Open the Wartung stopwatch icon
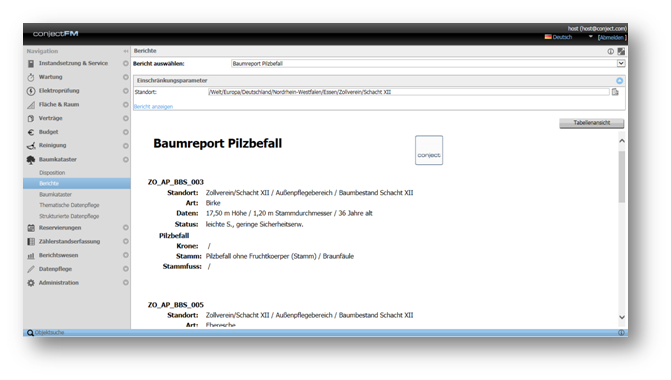The image size is (671, 380). click(x=31, y=77)
